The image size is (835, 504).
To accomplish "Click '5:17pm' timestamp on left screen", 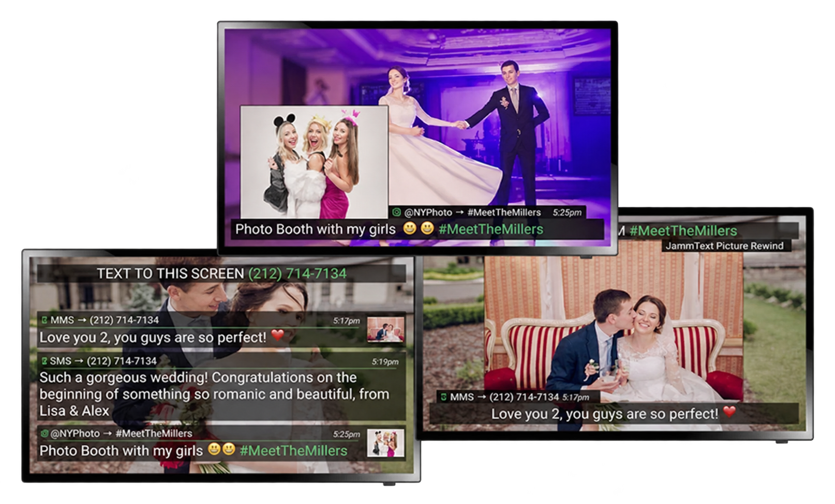I will (x=346, y=320).
